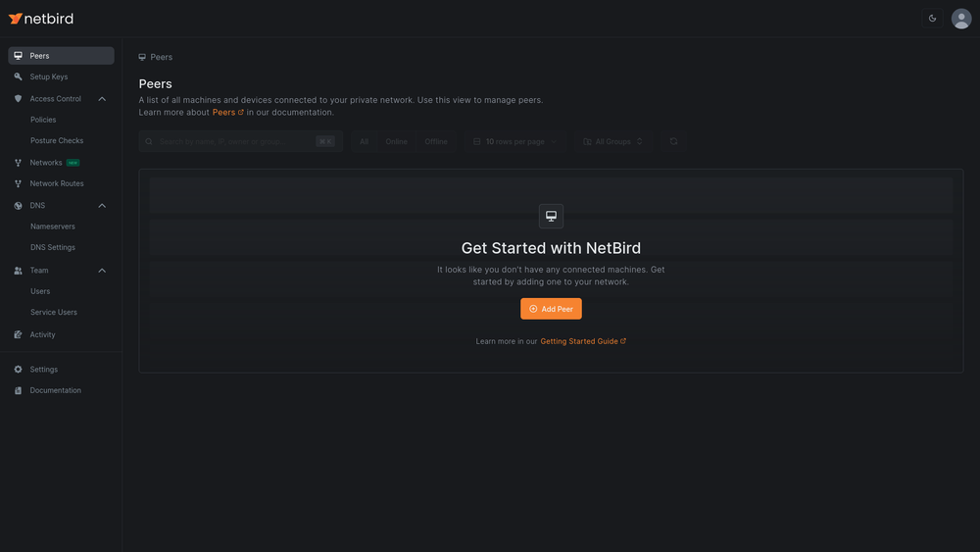Open Nameservers page
Screen dimensions: 980x552
[x=53, y=226]
